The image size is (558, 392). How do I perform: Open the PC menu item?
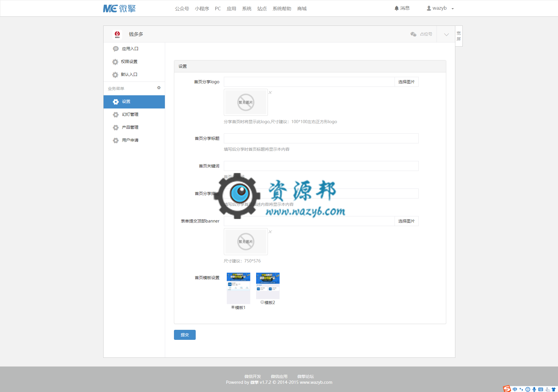click(218, 9)
